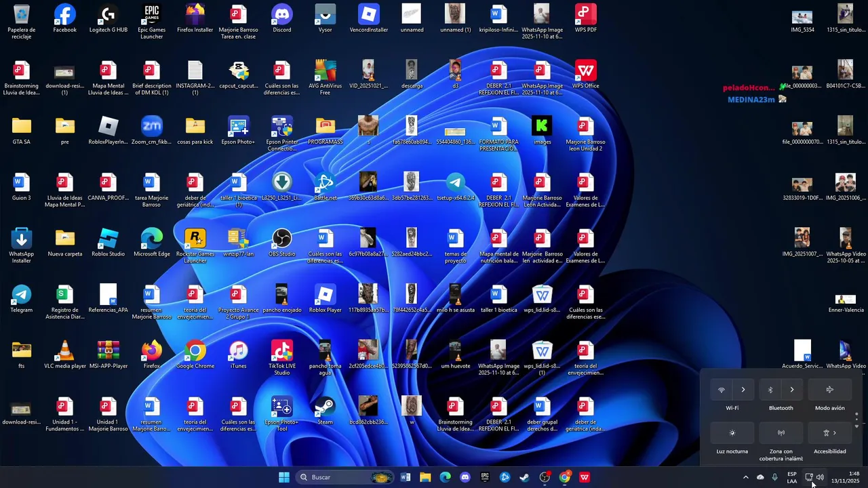The height and width of the screenshot is (488, 868).
Task: Select Registro de Asistencia Diar spreadsheet
Action: coord(65,302)
